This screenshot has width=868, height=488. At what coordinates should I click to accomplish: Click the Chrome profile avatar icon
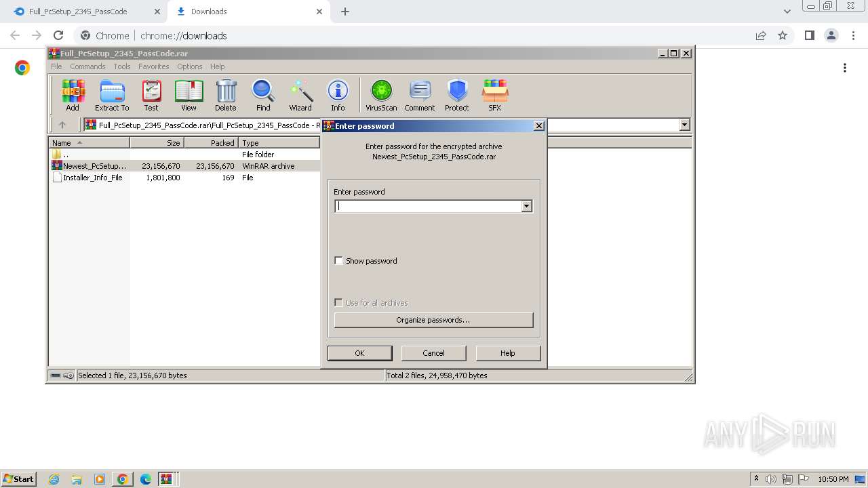831,35
